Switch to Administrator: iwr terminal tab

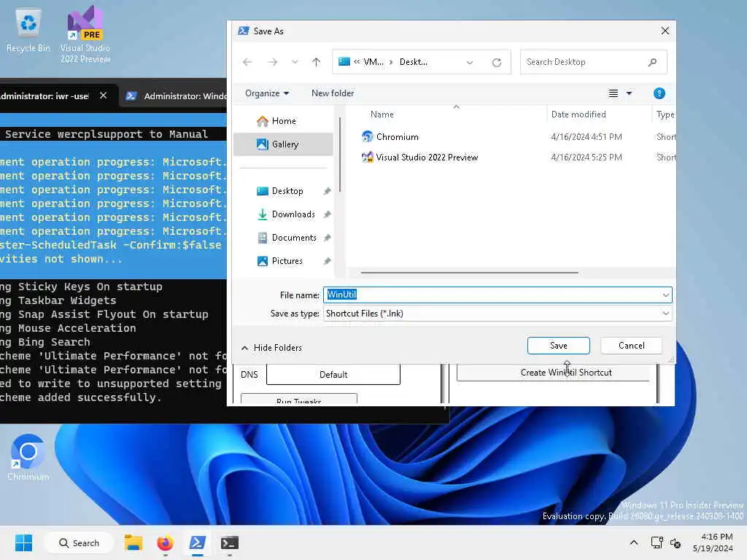(44, 96)
